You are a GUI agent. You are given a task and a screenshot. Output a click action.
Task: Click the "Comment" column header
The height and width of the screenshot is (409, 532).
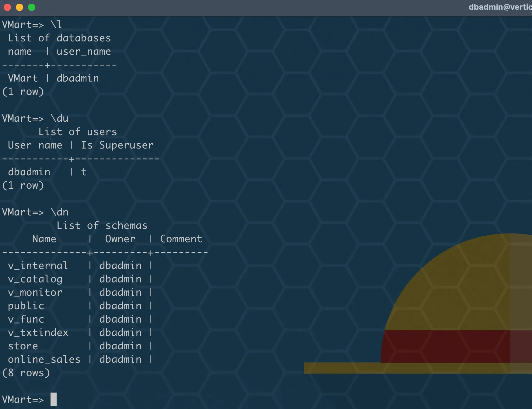(x=181, y=239)
